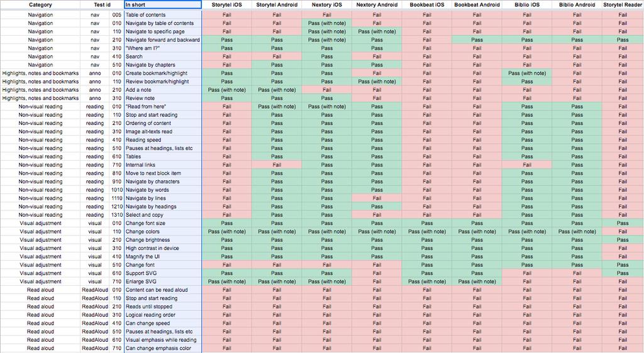The width and height of the screenshot is (644, 353).
Task: Click the 'Navigate by characters' cell
Action: point(163,182)
